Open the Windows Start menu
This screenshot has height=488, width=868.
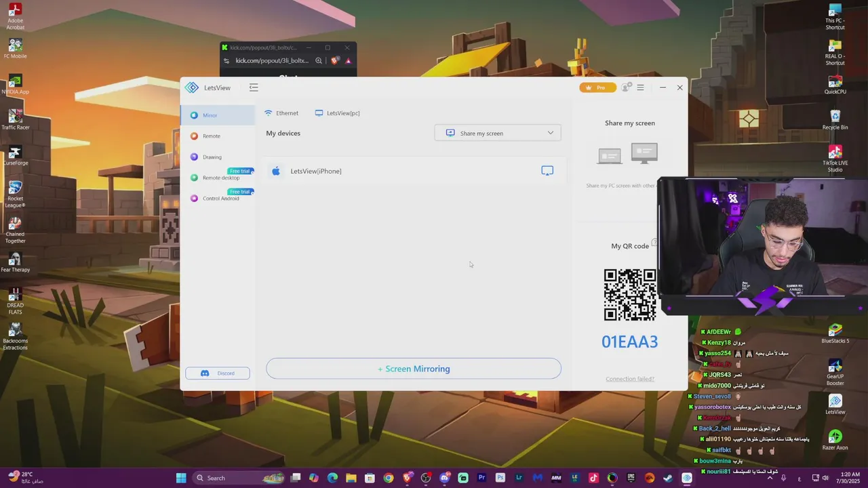pos(181,478)
